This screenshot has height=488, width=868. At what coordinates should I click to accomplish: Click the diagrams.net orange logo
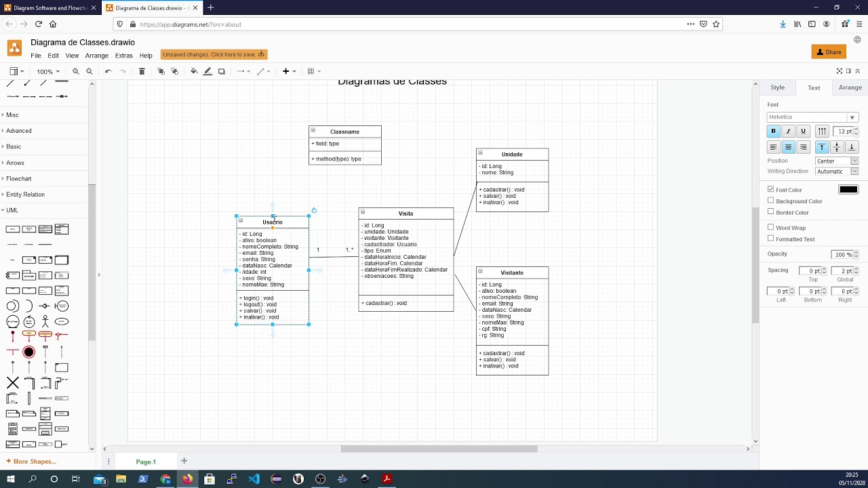pyautogui.click(x=14, y=48)
